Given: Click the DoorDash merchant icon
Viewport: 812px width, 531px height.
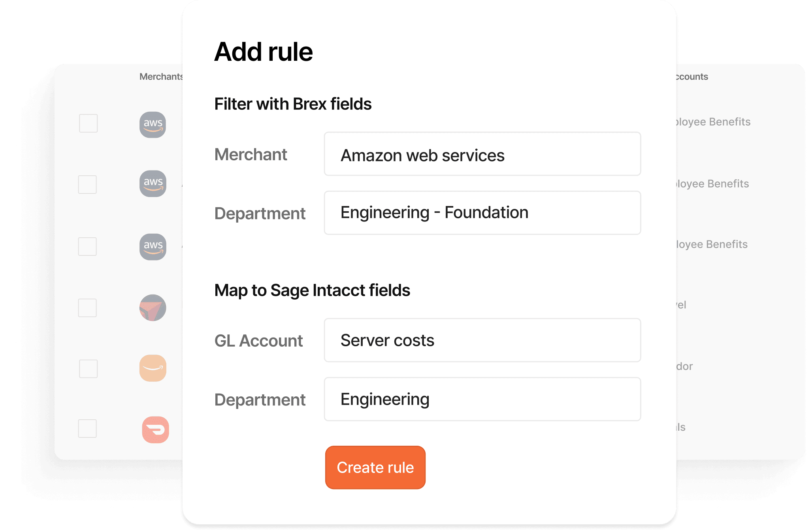Looking at the screenshot, I should [x=155, y=430].
